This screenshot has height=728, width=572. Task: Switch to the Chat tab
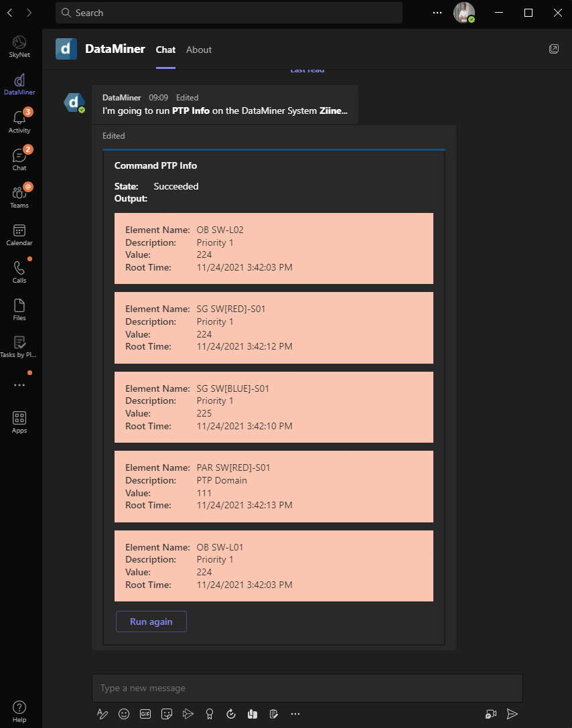(165, 50)
